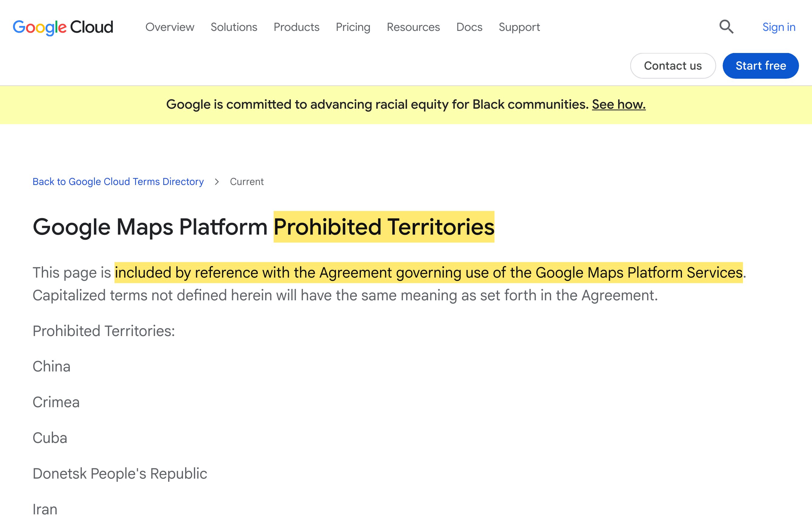This screenshot has height=521, width=812.
Task: Click the Contact us button
Action: click(x=673, y=66)
